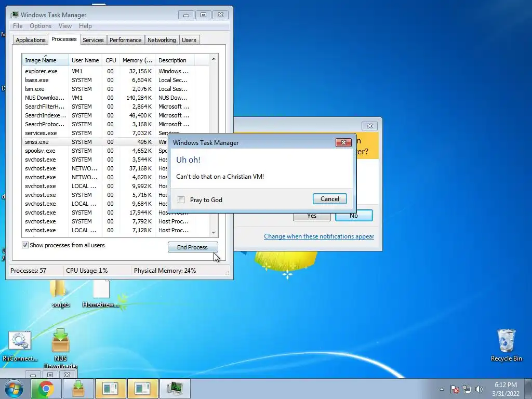Viewport: 532px width, 399px height.
Task: Click Processes: 57 in status bar
Action: (x=28, y=270)
